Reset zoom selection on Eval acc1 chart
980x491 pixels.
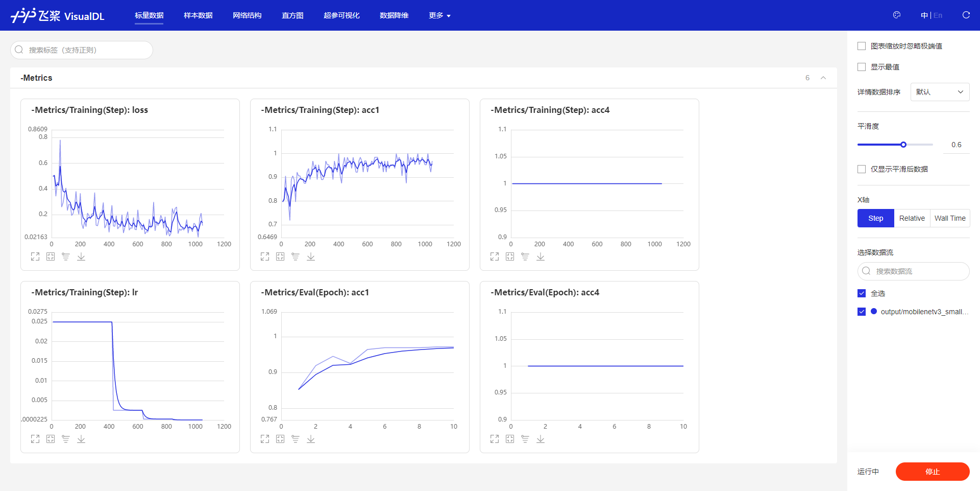pos(280,439)
